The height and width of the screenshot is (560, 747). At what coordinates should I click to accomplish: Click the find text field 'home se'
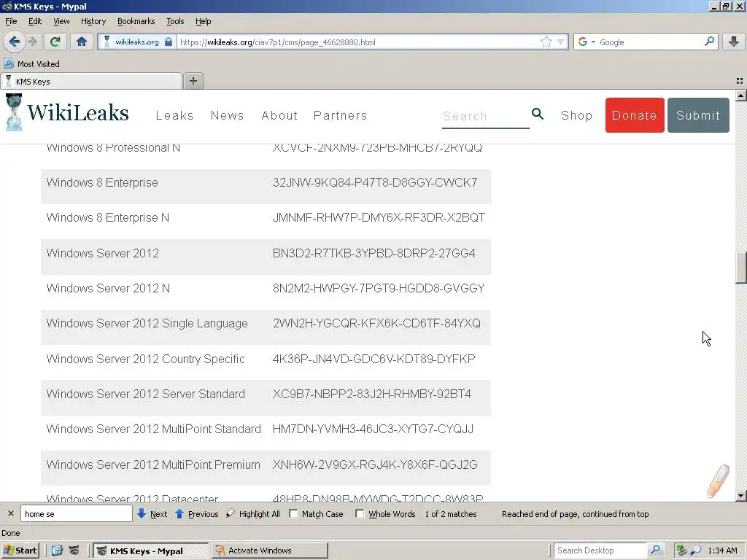(76, 514)
